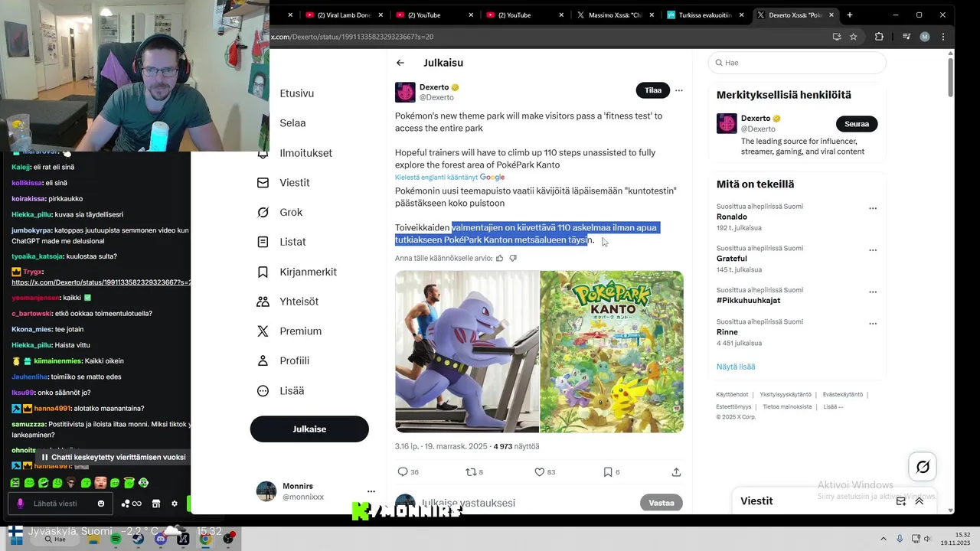The image size is (980, 551).
Task: Open Spotify from the taskbar
Action: (116, 540)
